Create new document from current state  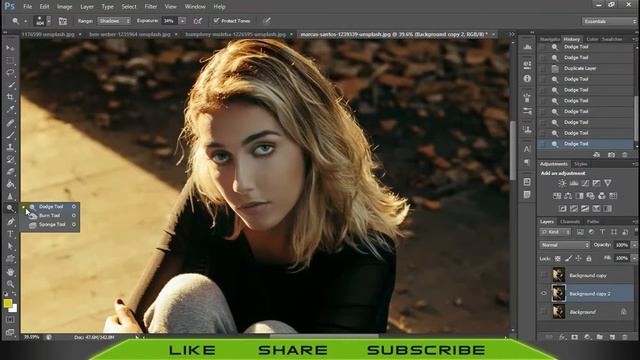pyautogui.click(x=597, y=155)
